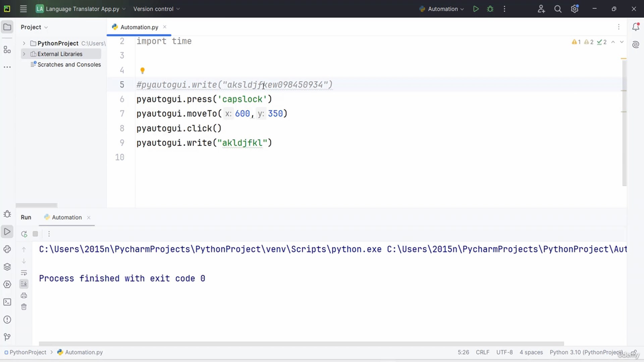
Task: Open IDE settings gear
Action: 575,9
